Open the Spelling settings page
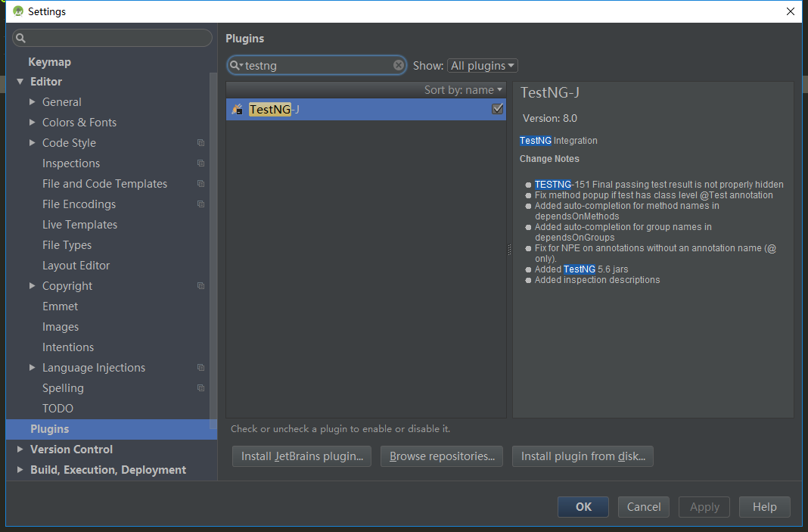Image resolution: width=808 pixels, height=532 pixels. pyautogui.click(x=63, y=388)
